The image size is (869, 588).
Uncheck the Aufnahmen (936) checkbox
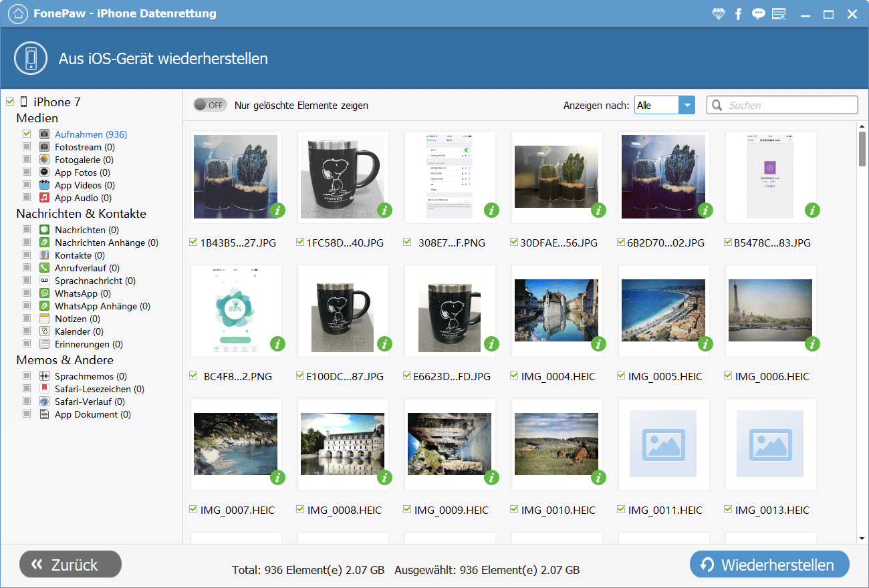(x=27, y=134)
